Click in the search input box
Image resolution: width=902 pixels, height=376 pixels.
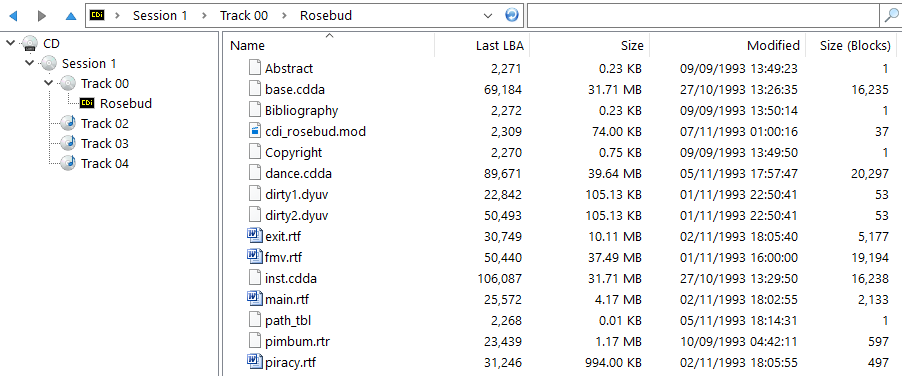[x=704, y=16]
